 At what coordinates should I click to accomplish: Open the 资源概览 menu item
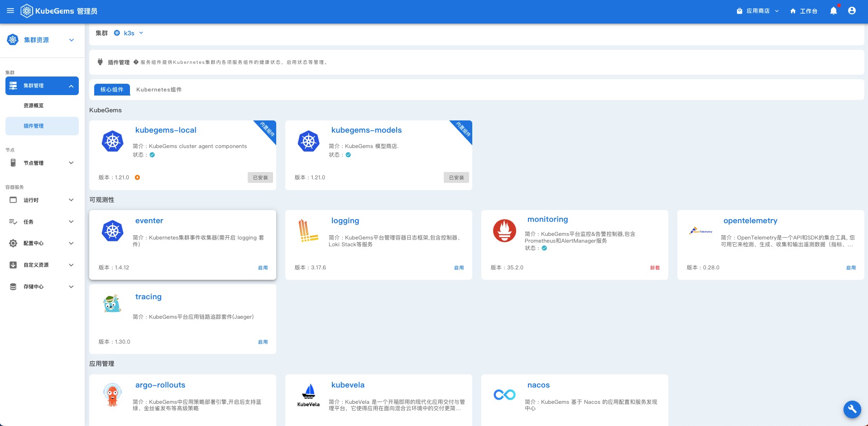pos(34,105)
